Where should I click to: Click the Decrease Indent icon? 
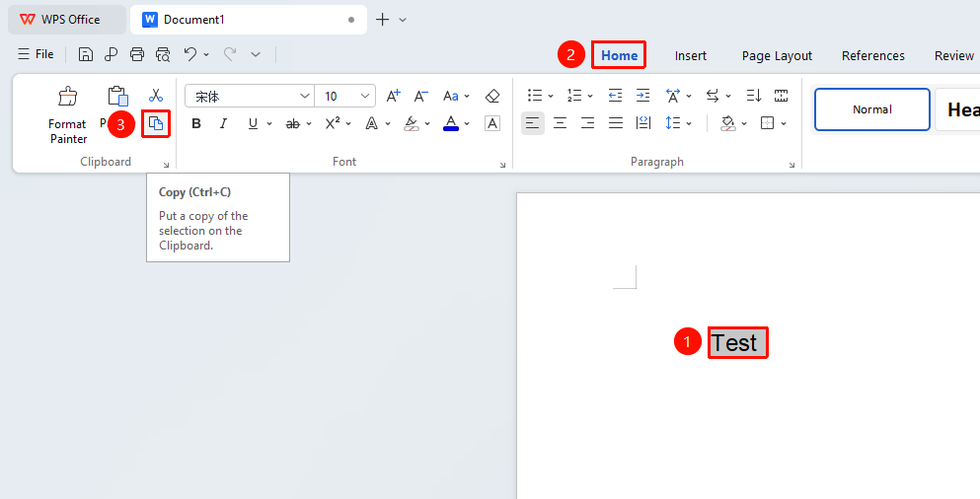click(615, 96)
